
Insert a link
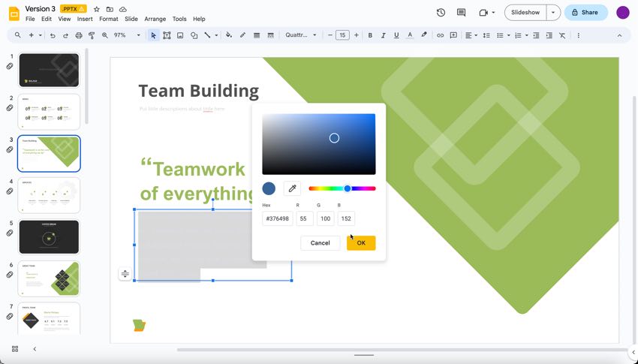pos(440,35)
